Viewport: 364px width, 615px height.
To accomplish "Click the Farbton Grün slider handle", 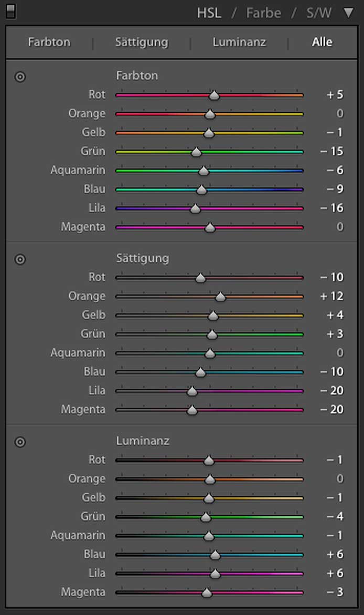I will 196,152.
